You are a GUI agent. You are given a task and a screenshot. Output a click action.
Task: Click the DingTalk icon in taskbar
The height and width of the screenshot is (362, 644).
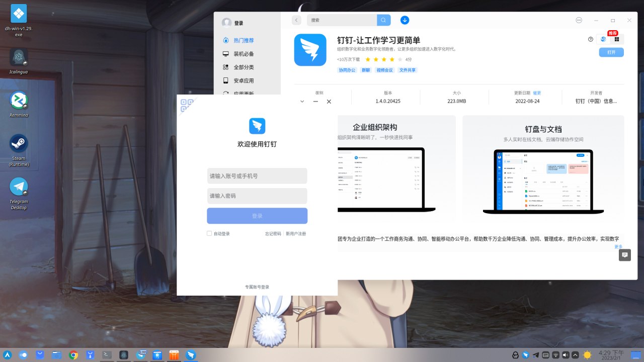191,355
